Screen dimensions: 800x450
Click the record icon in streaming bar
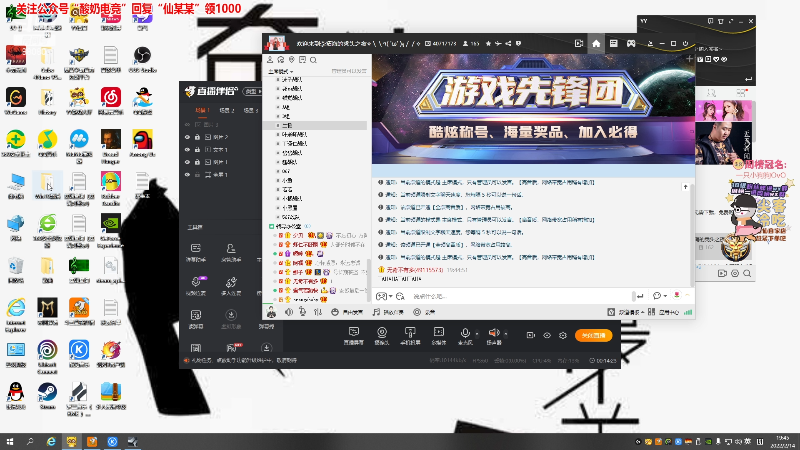531,335
